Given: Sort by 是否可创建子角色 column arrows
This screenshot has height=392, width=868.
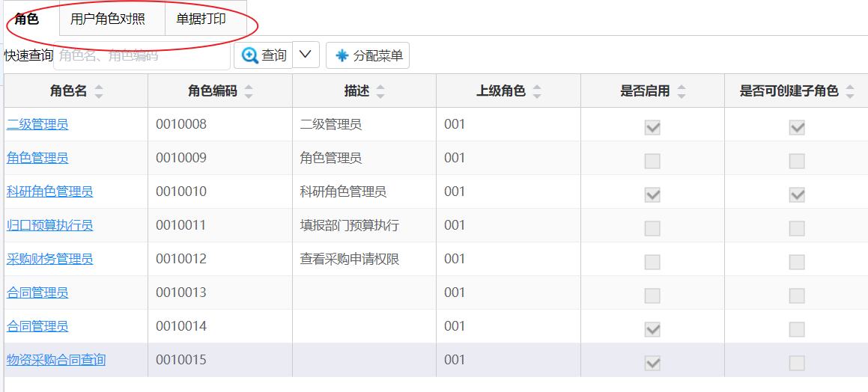Looking at the screenshot, I should click(x=850, y=91).
